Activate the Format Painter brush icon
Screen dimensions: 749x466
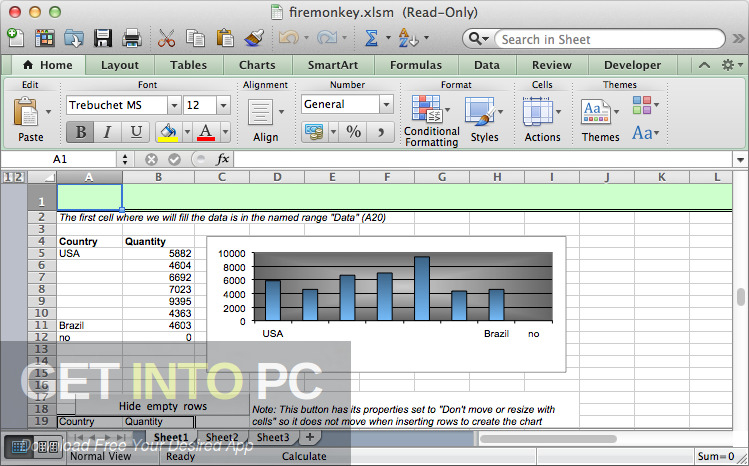pos(254,38)
